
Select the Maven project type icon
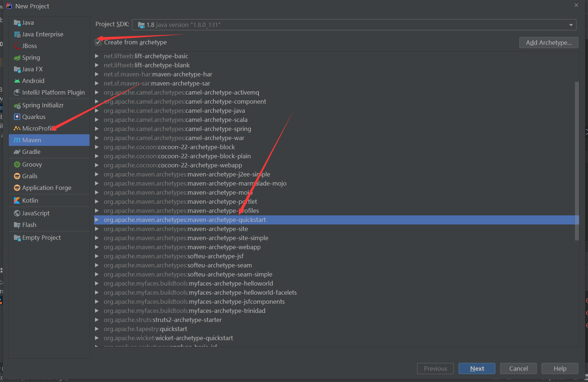(17, 140)
